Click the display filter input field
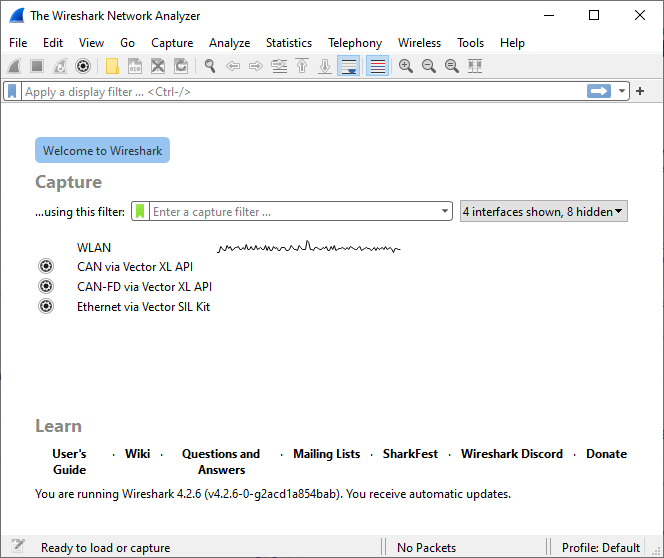Image resolution: width=664 pixels, height=558 pixels. 303,91
